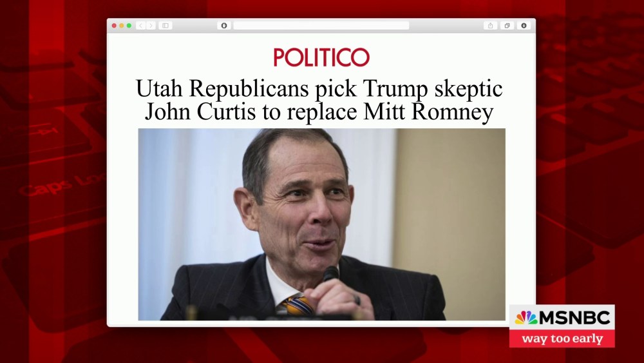The height and width of the screenshot is (363, 644).
Task: Click the browser forward arrow
Action: click(151, 26)
